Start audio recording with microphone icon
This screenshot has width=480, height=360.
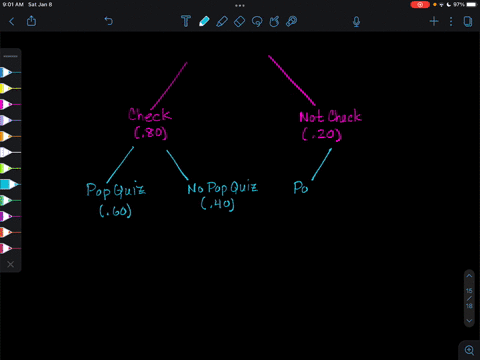tap(356, 22)
